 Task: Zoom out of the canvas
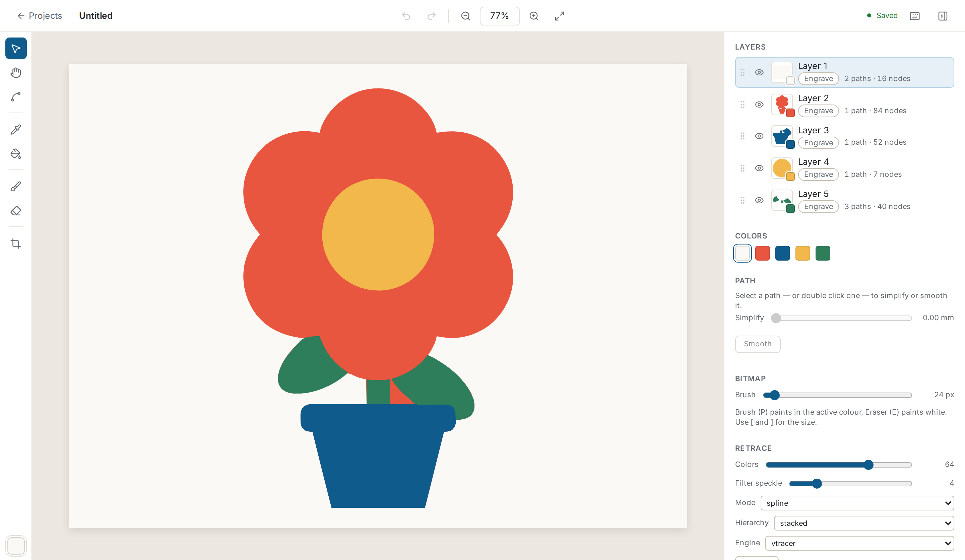point(466,16)
